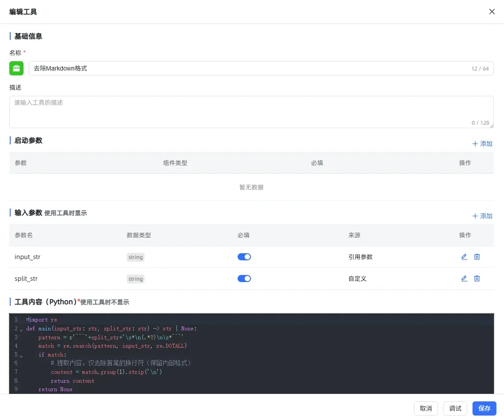This screenshot has height=420, width=504.
Task: Click the 12 / 64 name character counter
Action: (480, 68)
